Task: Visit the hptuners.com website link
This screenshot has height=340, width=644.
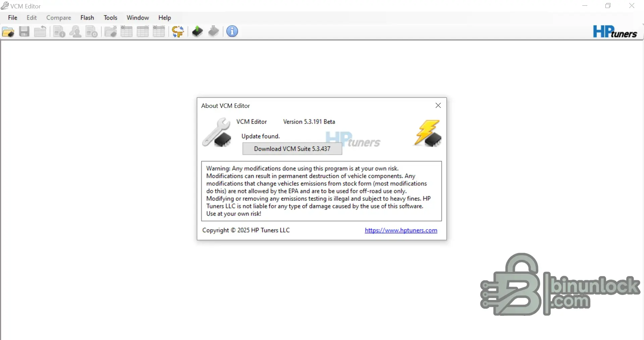Action: 401,230
